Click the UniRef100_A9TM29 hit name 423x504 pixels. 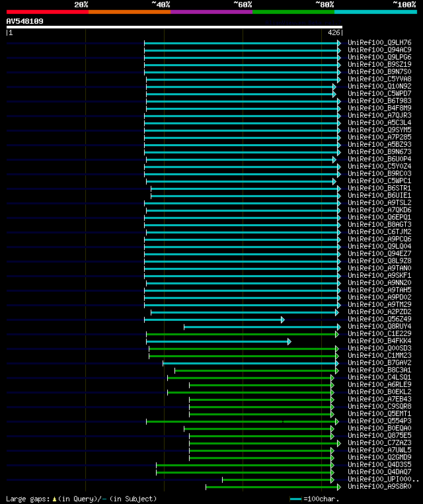coord(379,304)
